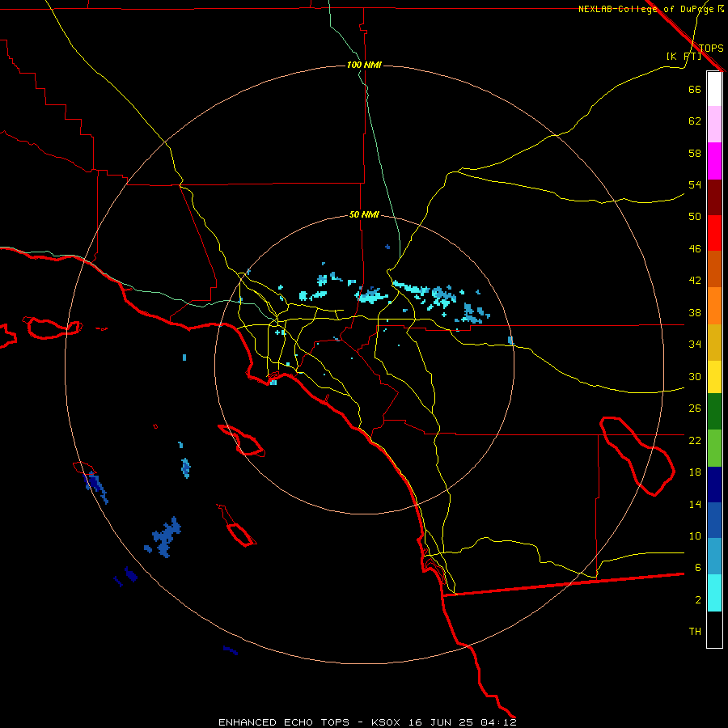Viewport: 728px width, 728px height.
Task: Click the '38' scale label
Action: (695, 312)
